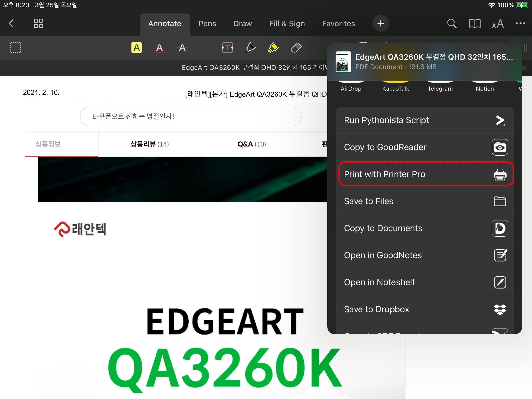Select the underline text tool
532x399 pixels.
pyautogui.click(x=159, y=48)
